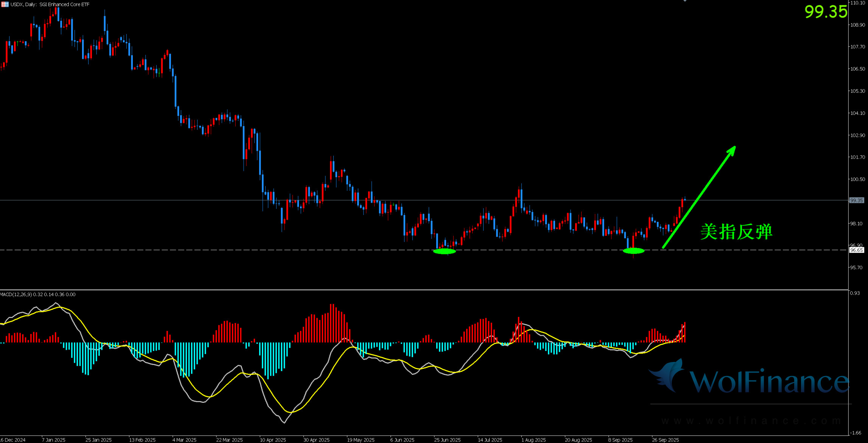This screenshot has width=868, height=443.
Task: Click the green upward arrow's arrowhead
Action: coord(732,150)
